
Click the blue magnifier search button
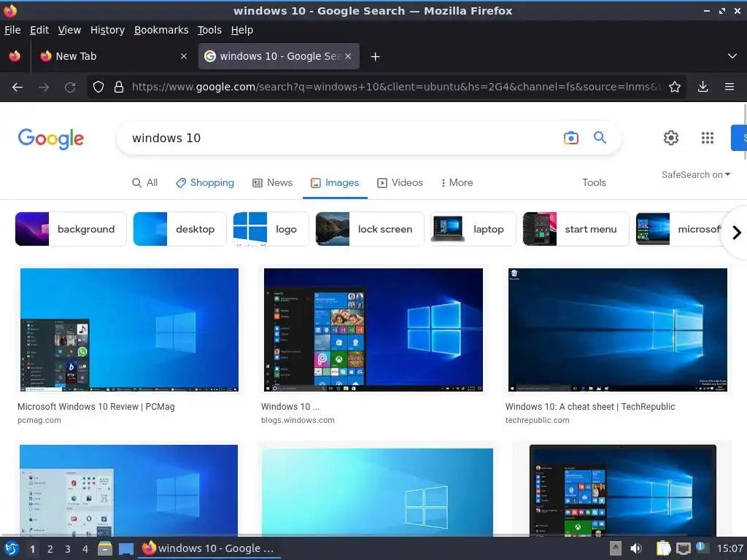coord(600,138)
